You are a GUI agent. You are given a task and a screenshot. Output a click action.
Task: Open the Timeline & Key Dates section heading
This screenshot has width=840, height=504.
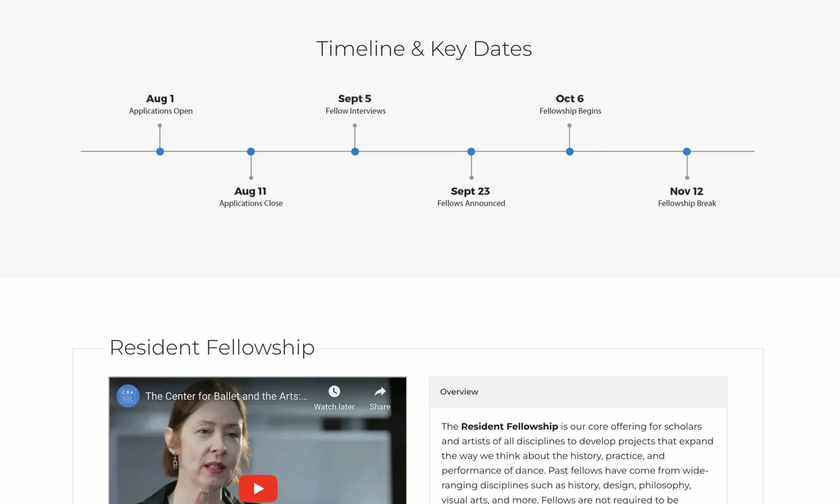424,48
